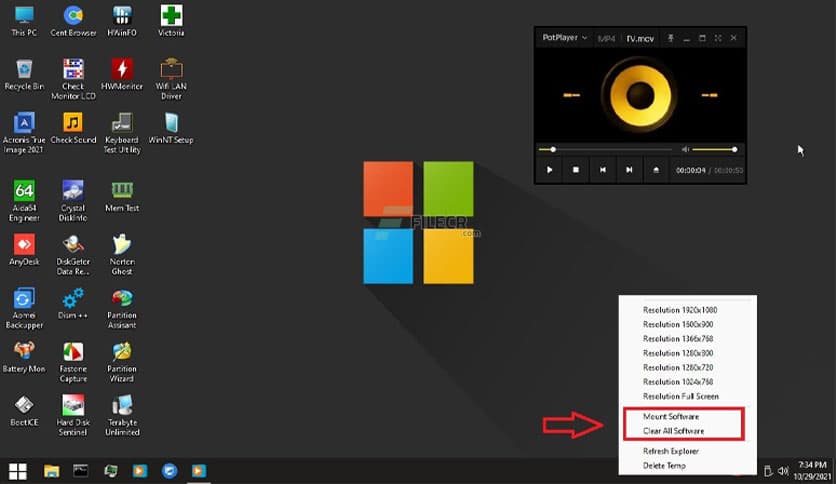This screenshot has width=836, height=484.
Task: Open the Crystal DiskInfo shortcut
Action: 73,191
